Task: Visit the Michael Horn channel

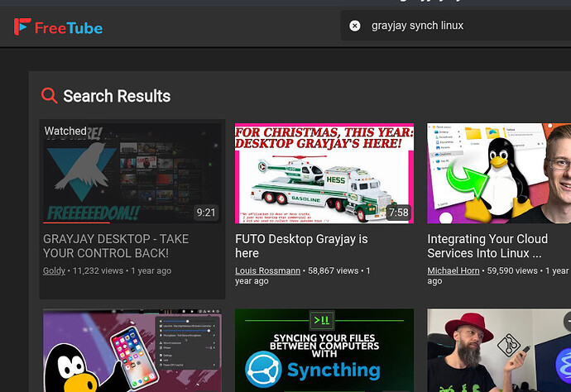Action: 453,270
